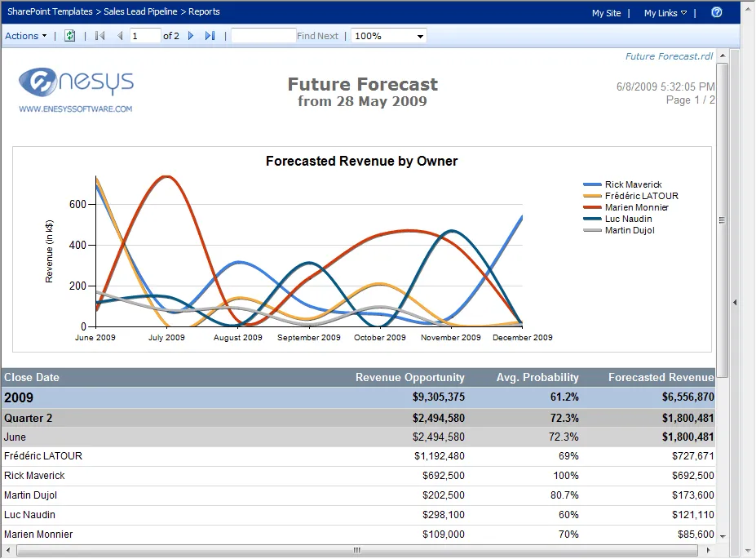The width and height of the screenshot is (756, 559).
Task: Go to the first page of report
Action: pos(100,36)
